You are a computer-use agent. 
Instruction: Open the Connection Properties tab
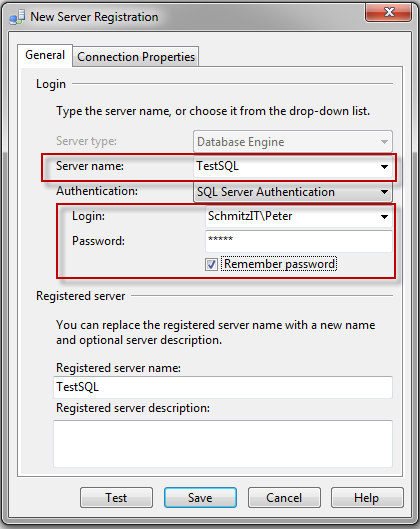point(136,57)
